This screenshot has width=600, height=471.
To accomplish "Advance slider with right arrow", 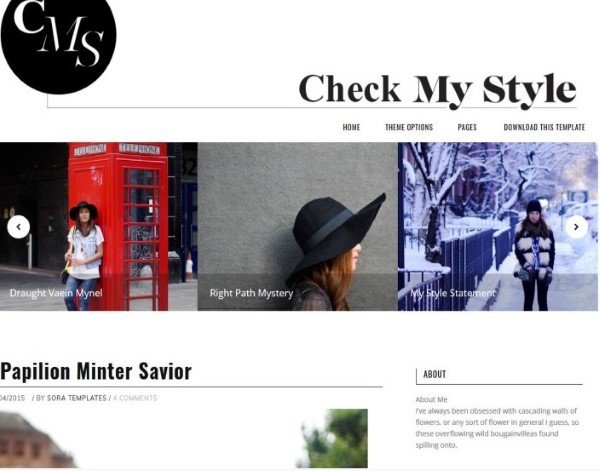I will click(577, 227).
